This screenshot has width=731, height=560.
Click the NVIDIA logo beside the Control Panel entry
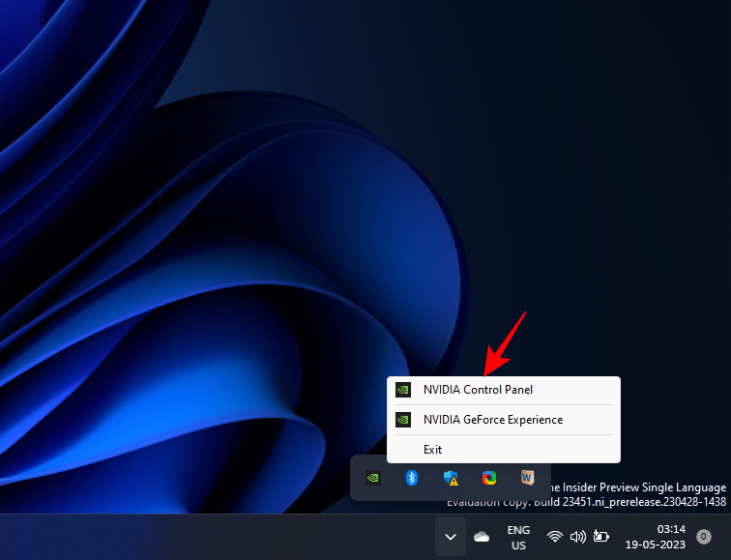403,390
